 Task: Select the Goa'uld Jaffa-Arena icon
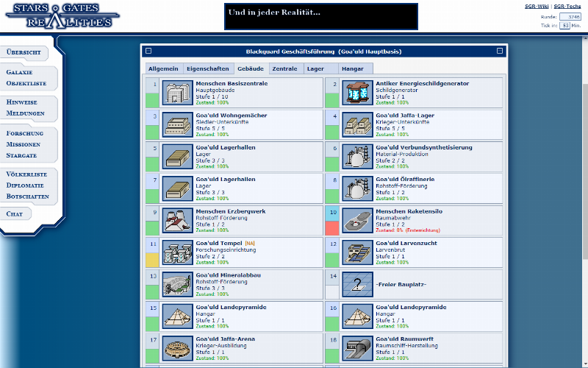point(176,347)
